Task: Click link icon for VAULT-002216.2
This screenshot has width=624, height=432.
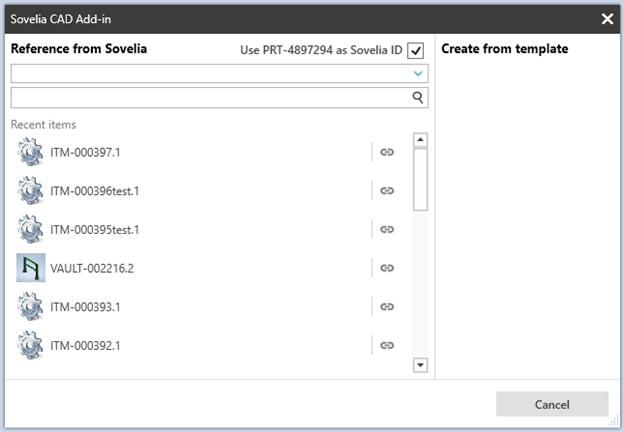Action: coord(387,268)
